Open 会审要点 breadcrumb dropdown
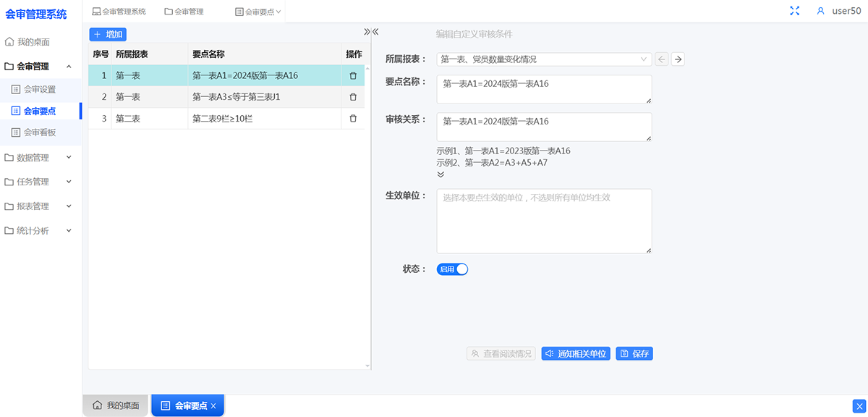The image size is (868, 417). click(x=258, y=12)
